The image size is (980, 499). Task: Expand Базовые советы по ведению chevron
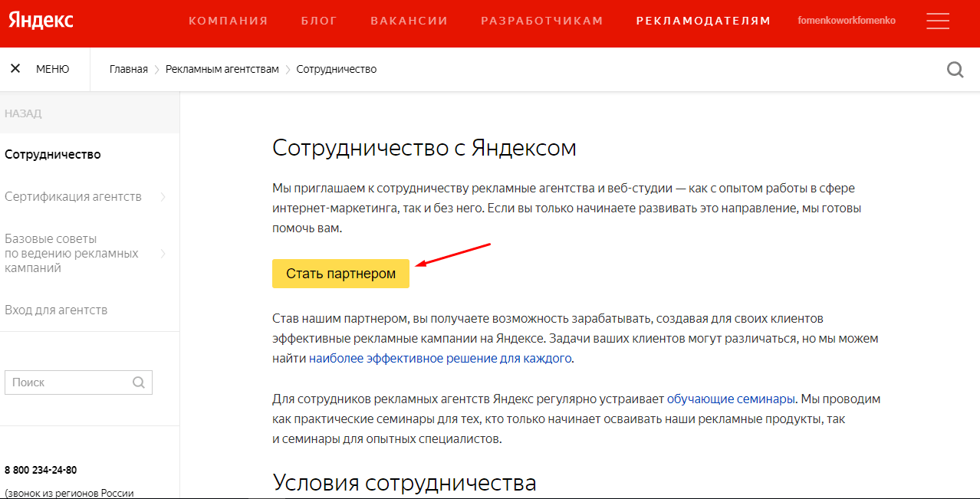163,254
